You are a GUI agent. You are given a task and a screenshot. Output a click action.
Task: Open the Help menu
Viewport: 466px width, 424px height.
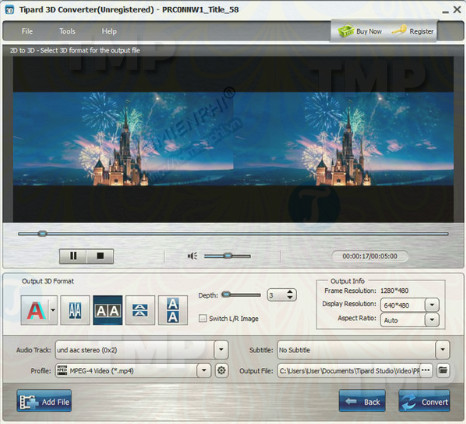109,31
